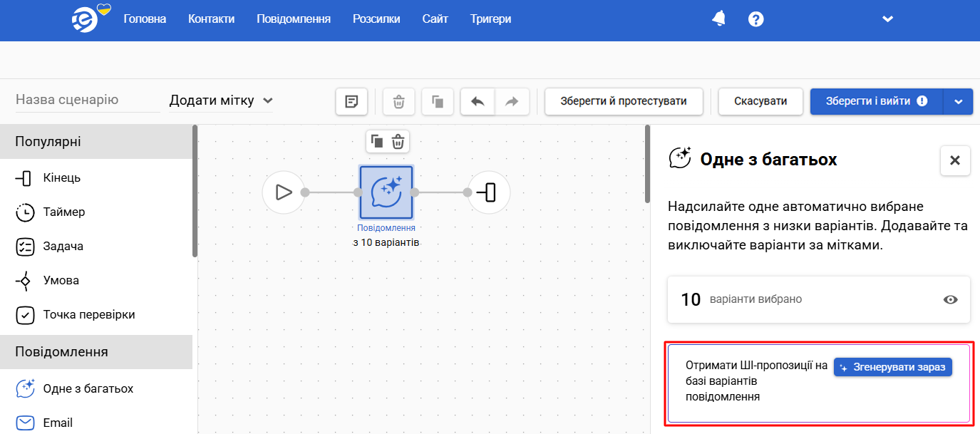Open Розсилки menu item
The width and height of the screenshot is (980, 434).
pyautogui.click(x=376, y=19)
